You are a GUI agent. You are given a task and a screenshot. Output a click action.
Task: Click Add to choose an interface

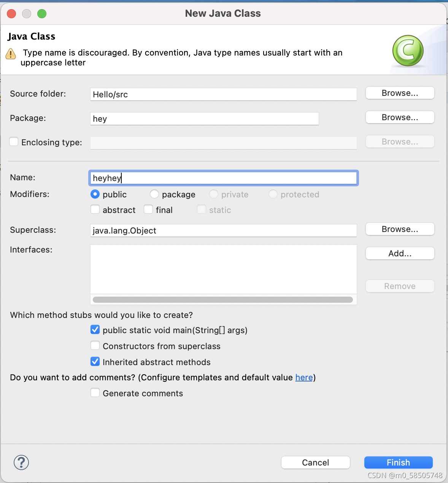400,253
